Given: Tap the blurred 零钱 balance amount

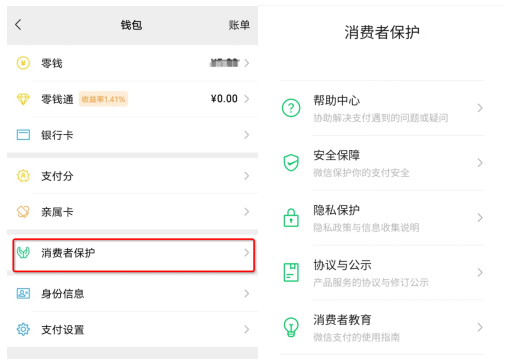Looking at the screenshot, I should 225,63.
